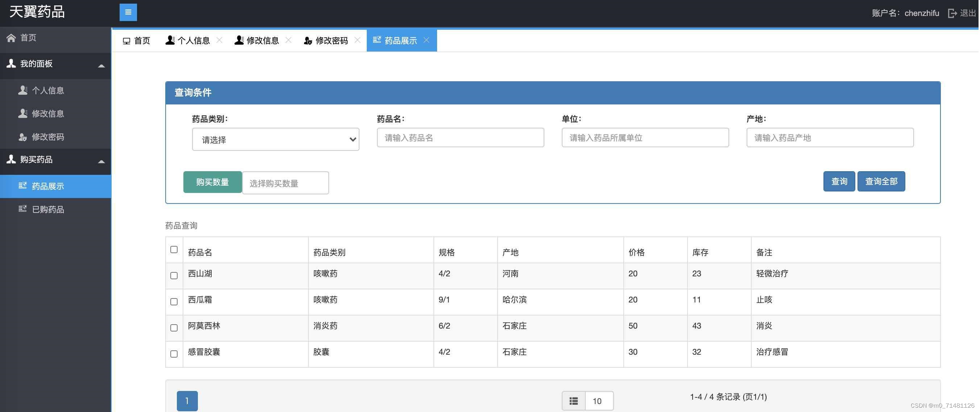Close the 个人信息 tab

click(x=219, y=40)
